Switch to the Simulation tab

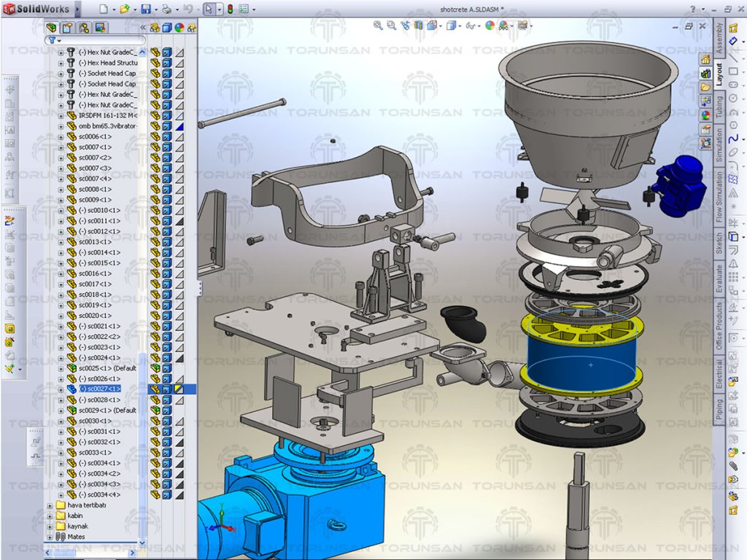click(719, 146)
